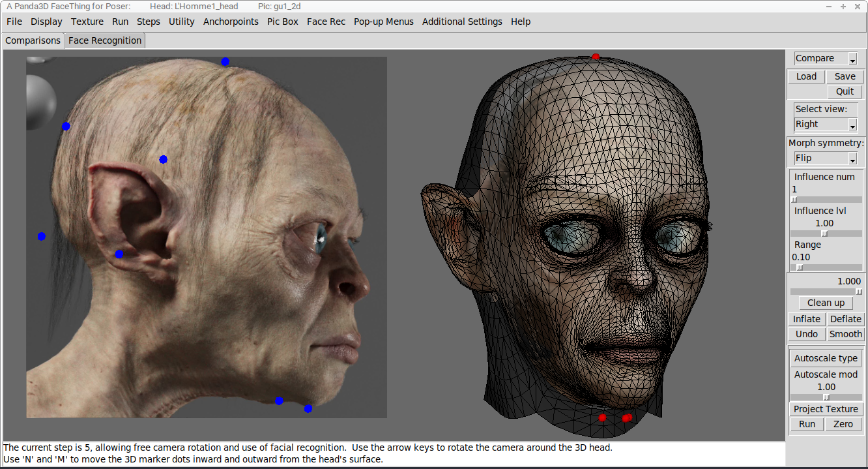Click the Influence num slider
Screen dimensions: 868x469
click(x=826, y=200)
